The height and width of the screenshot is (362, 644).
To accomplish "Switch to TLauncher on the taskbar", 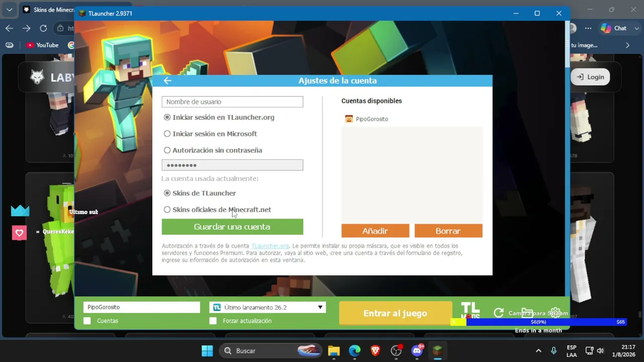I will (x=438, y=350).
